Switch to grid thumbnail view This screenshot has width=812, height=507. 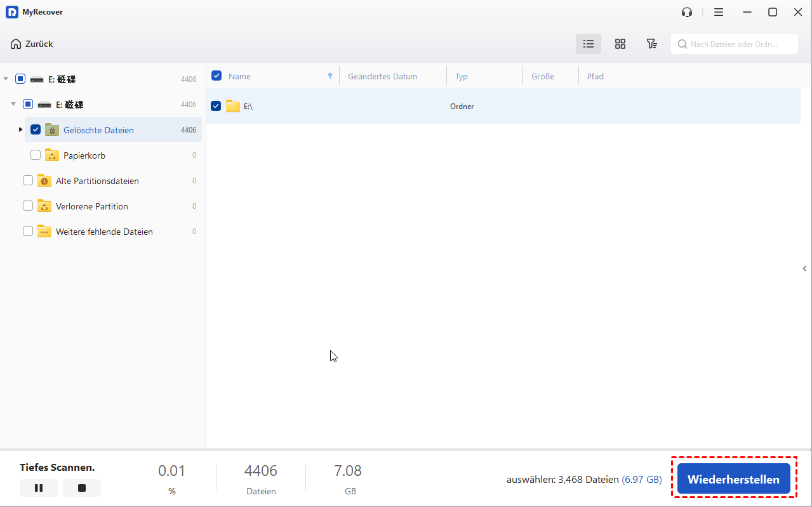(x=620, y=44)
